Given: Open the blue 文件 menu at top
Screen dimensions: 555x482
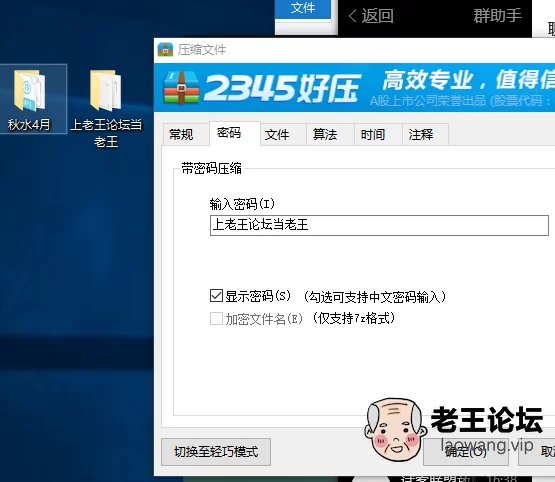Looking at the screenshot, I should (303, 9).
